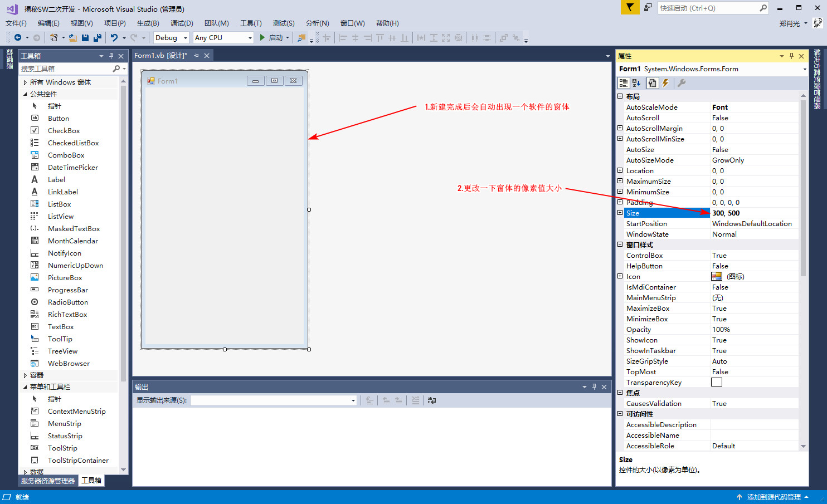The image size is (827, 504).
Task: Open the 视图(V) menu
Action: point(81,23)
